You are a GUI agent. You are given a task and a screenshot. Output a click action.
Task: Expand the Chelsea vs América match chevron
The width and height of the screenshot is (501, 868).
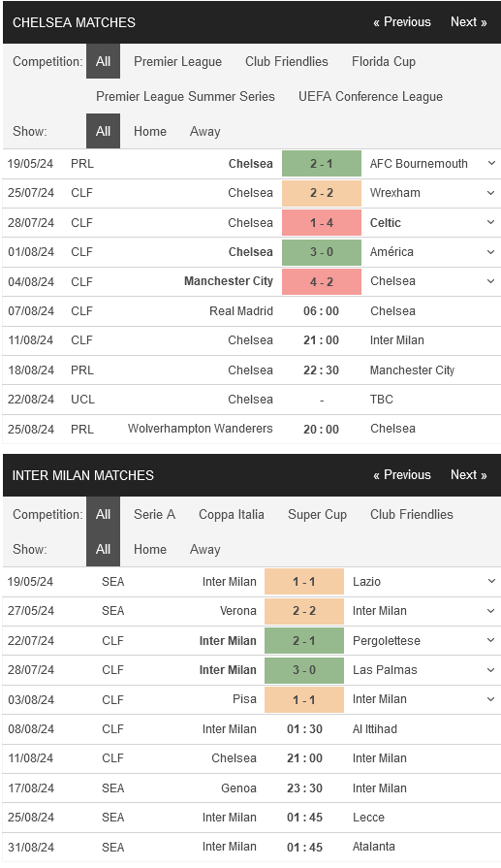(x=491, y=252)
